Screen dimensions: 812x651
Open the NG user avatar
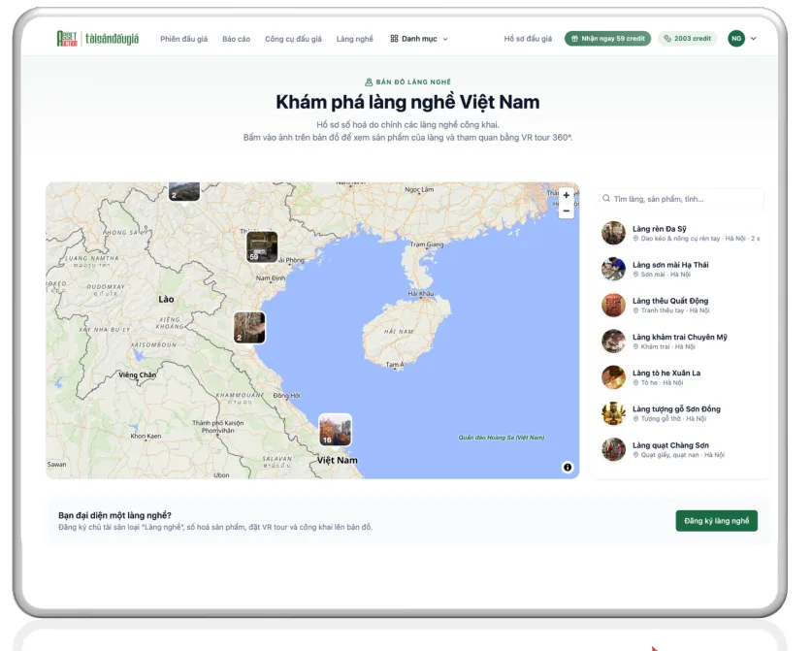(x=736, y=39)
